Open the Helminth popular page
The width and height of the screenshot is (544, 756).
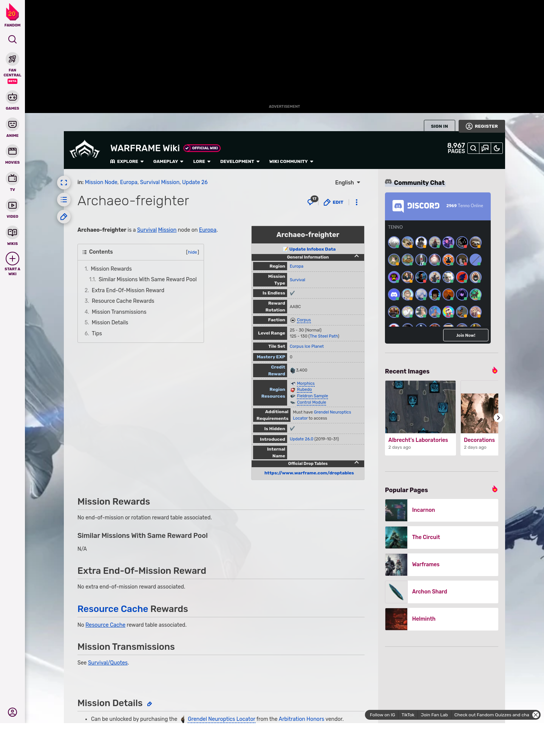coord(442,619)
